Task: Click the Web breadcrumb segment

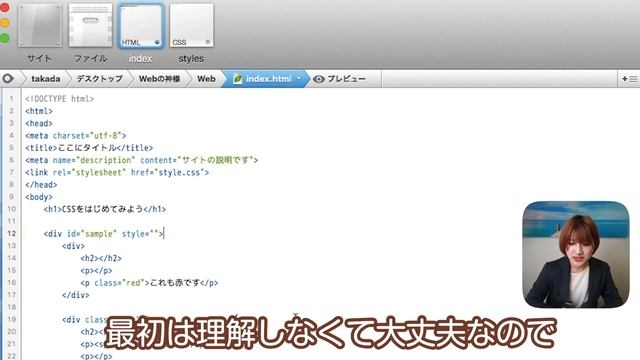Action: tap(206, 79)
